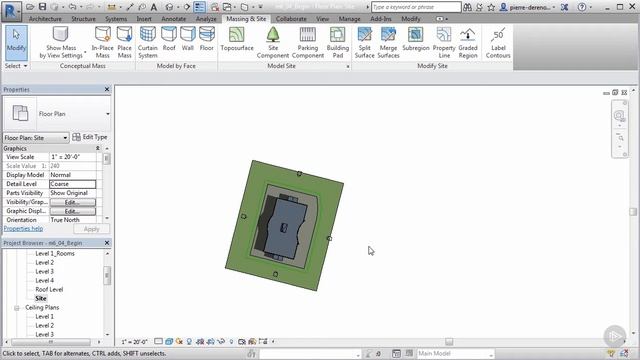Viewport: 640px width, 360px height.
Task: Toggle the detail level icon on view bar
Action: [158, 342]
